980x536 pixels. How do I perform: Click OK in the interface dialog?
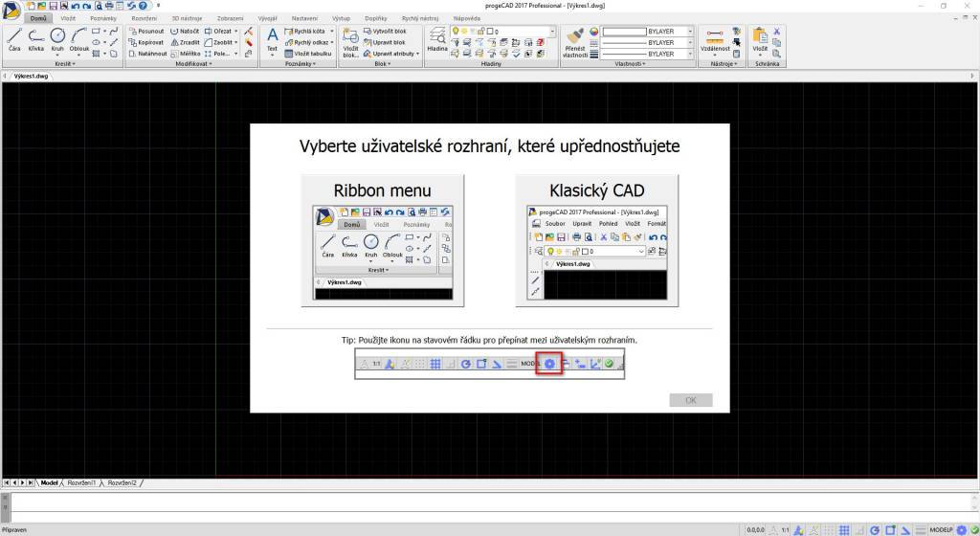pyautogui.click(x=691, y=400)
